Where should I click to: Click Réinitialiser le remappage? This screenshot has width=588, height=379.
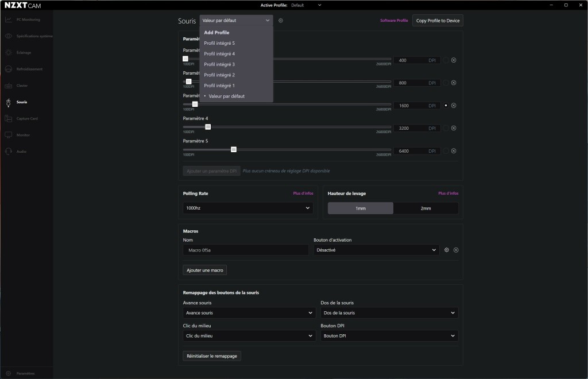(212, 355)
